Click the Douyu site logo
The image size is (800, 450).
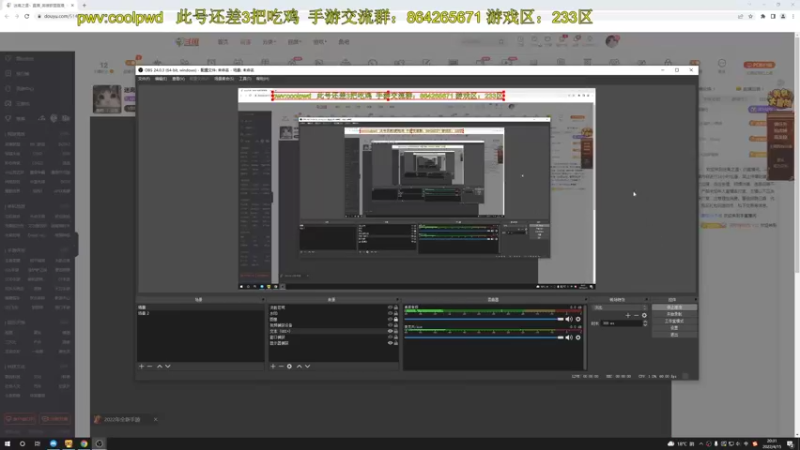pyautogui.click(x=187, y=42)
